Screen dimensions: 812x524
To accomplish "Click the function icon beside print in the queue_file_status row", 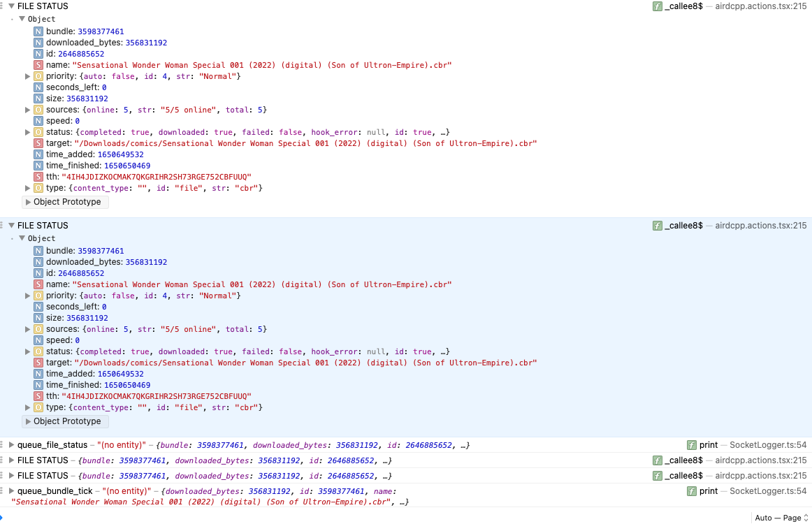I will click(x=692, y=445).
